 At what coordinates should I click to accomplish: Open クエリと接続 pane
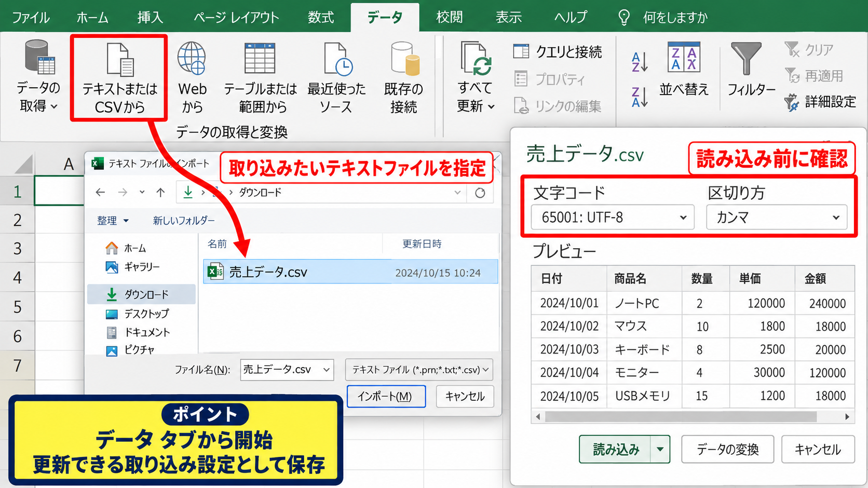558,51
